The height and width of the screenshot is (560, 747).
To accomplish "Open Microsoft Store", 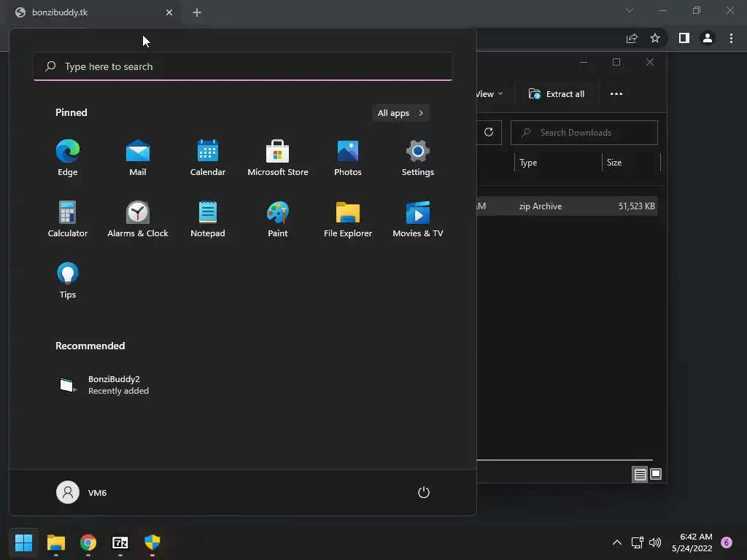I will click(x=278, y=158).
